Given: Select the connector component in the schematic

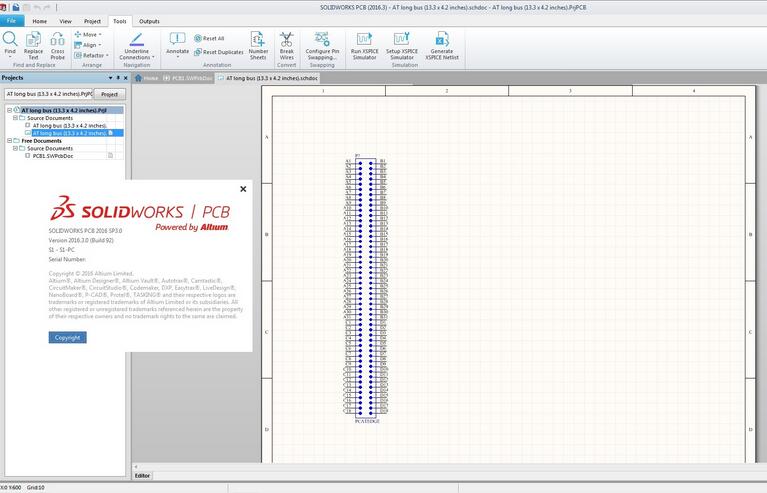Looking at the screenshot, I should (x=365, y=288).
